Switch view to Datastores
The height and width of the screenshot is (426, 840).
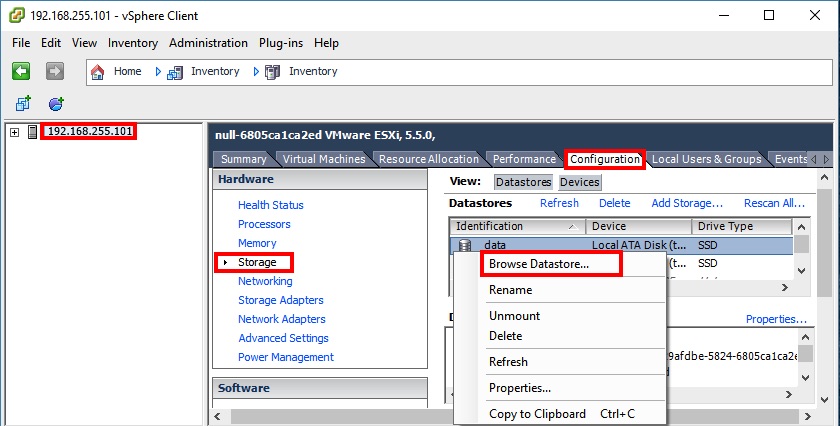523,182
